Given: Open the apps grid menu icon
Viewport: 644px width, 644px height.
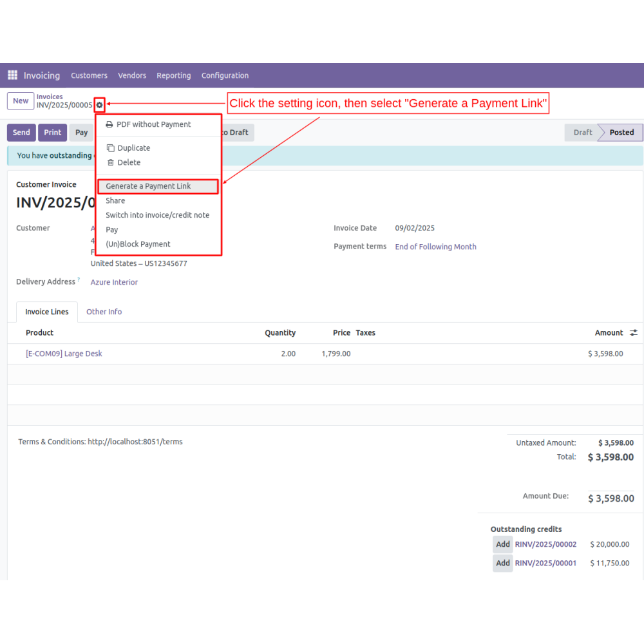Looking at the screenshot, I should coord(12,75).
